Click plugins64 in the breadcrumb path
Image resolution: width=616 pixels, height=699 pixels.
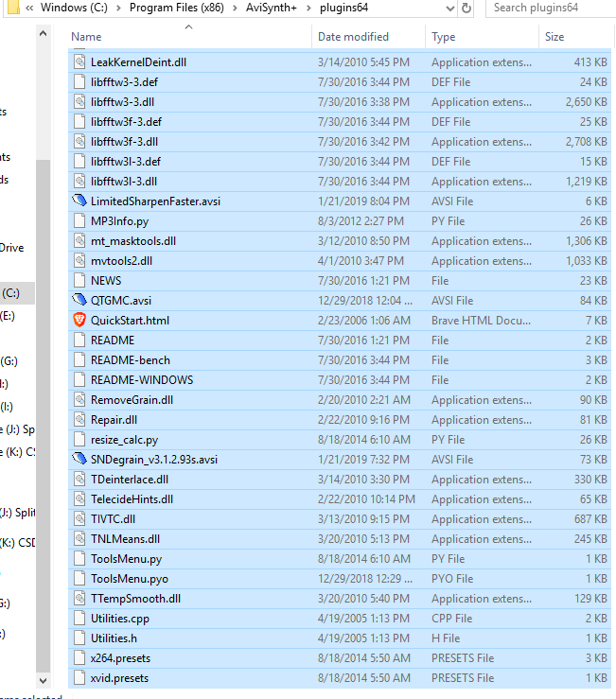[x=343, y=8]
